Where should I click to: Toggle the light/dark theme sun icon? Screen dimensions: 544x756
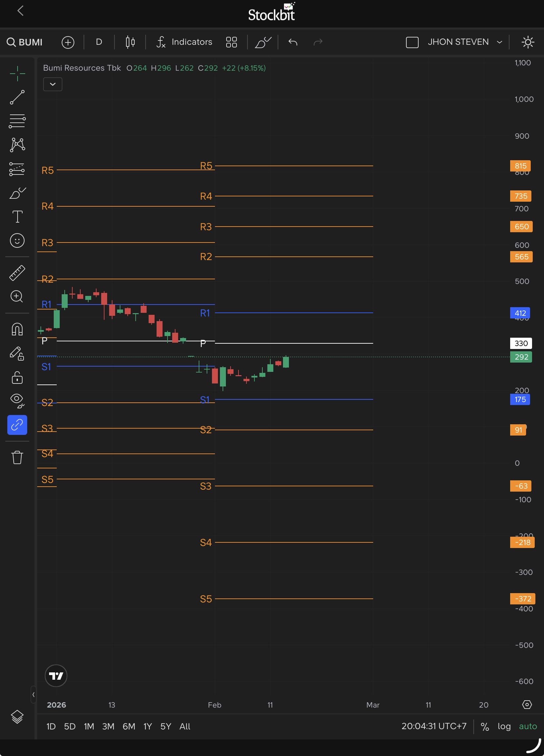click(x=528, y=42)
